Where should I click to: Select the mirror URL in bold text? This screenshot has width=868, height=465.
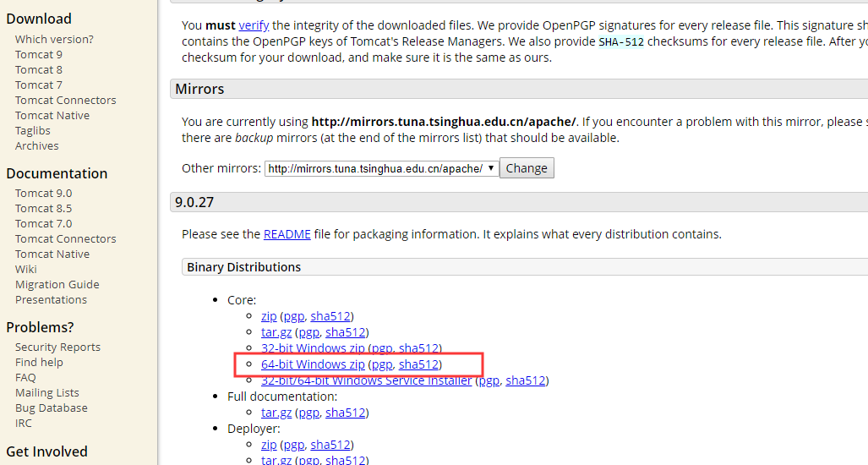(444, 122)
